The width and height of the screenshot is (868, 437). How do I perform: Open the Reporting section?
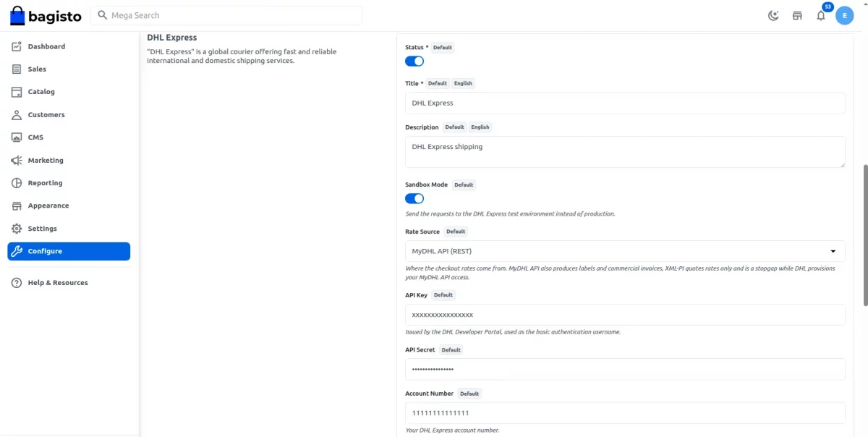coord(69,183)
